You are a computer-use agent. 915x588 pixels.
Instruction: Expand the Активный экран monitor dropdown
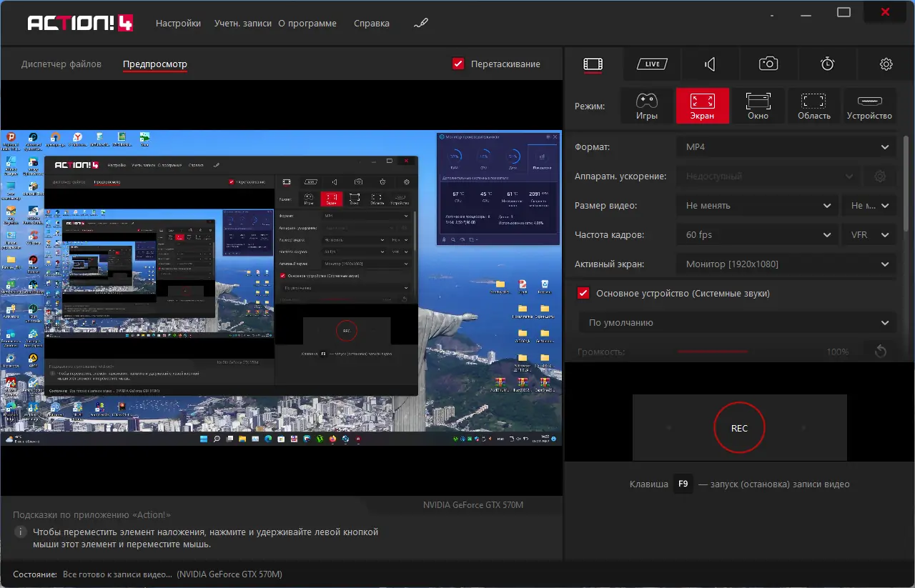tap(786, 264)
